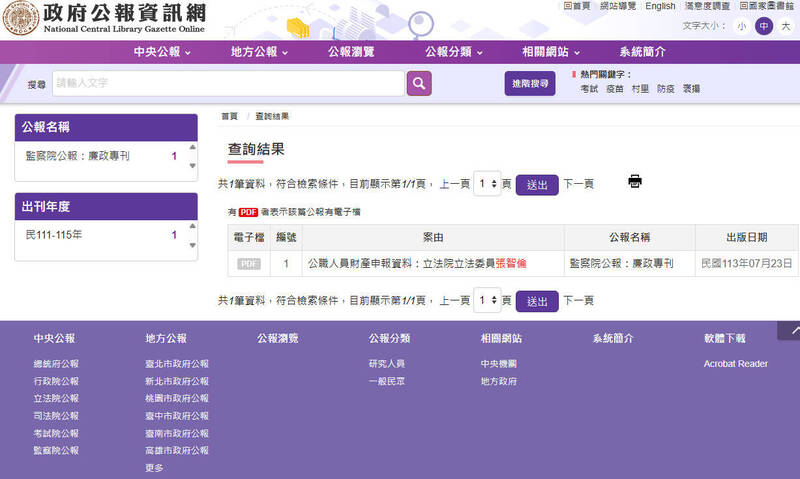Viewport: 800px width, 479px height.
Task: Set font size to large (大)
Action: [x=785, y=26]
